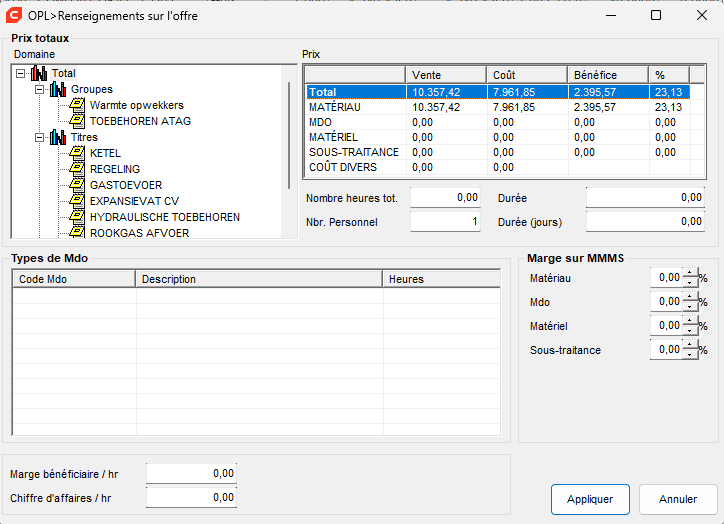Image resolution: width=724 pixels, height=524 pixels.
Task: Increase the Matériel margin with up arrow
Action: click(x=690, y=321)
